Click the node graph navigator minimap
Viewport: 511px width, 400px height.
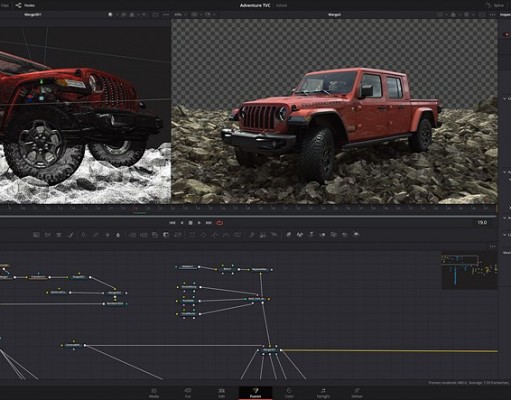pos(469,271)
